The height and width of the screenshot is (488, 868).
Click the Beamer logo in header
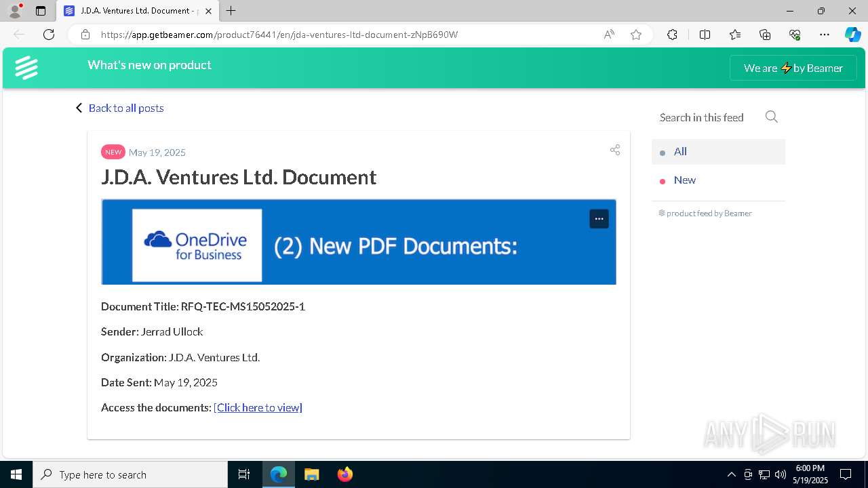pyautogui.click(x=26, y=68)
